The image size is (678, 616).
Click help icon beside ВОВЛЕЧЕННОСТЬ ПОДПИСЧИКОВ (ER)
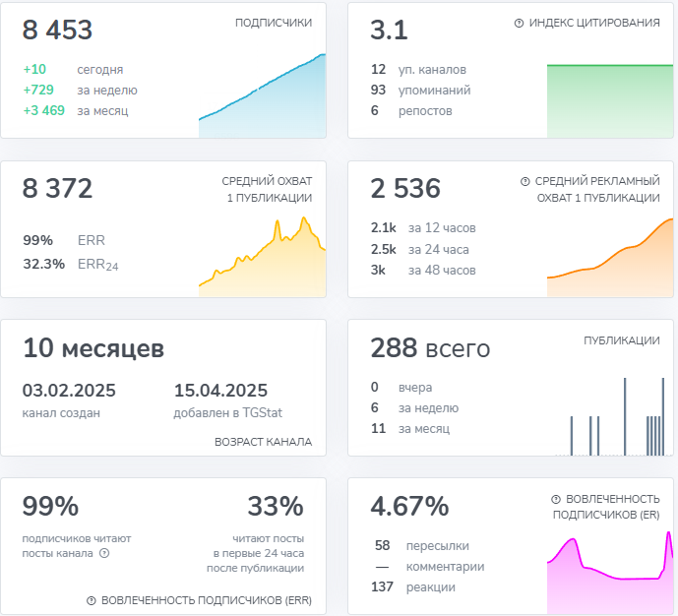tap(556, 499)
